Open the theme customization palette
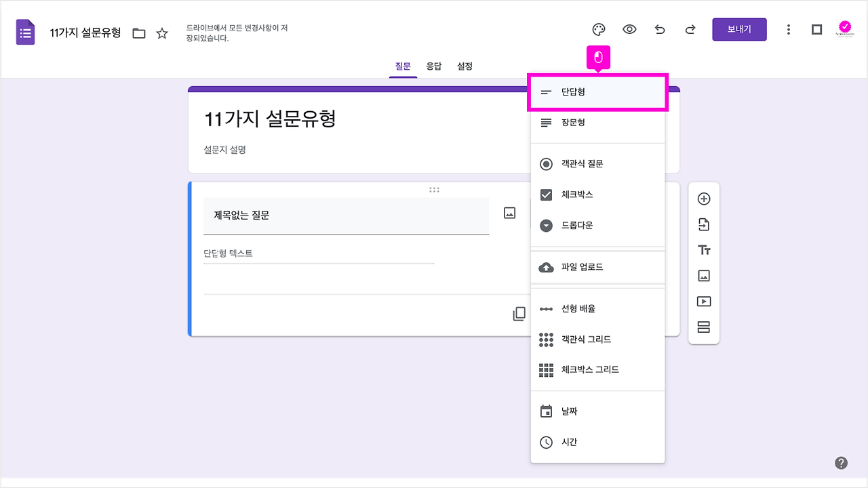The image size is (868, 488). [599, 29]
